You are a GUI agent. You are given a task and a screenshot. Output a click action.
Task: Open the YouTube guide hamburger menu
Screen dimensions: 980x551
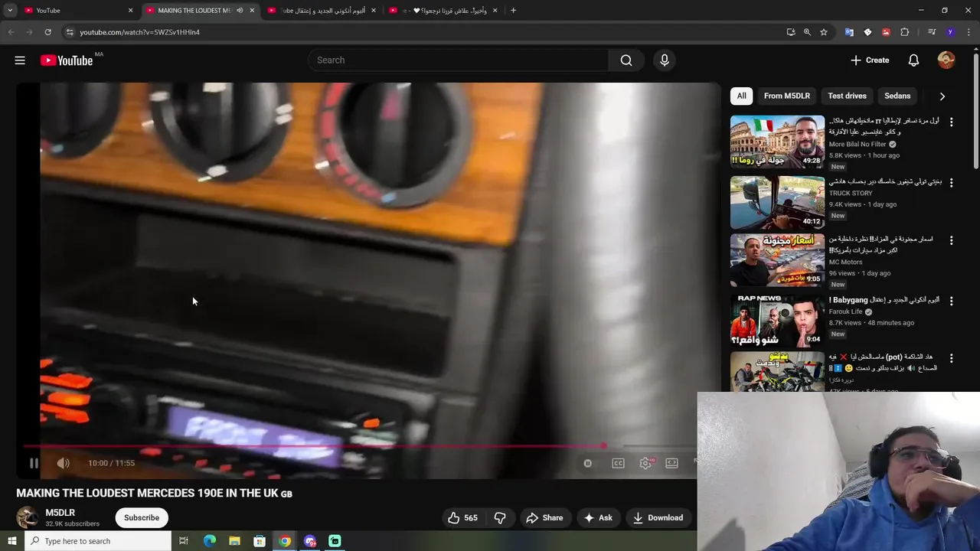20,60
